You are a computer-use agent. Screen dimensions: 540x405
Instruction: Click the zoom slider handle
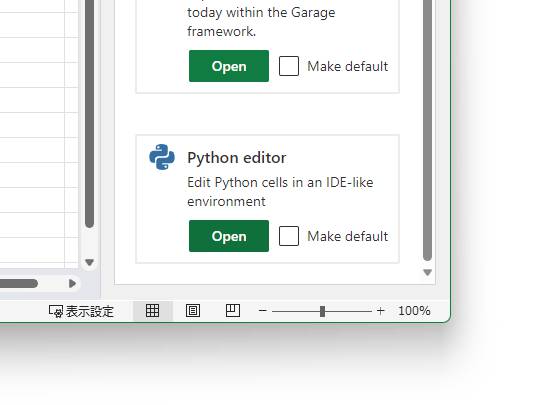pyautogui.click(x=322, y=311)
